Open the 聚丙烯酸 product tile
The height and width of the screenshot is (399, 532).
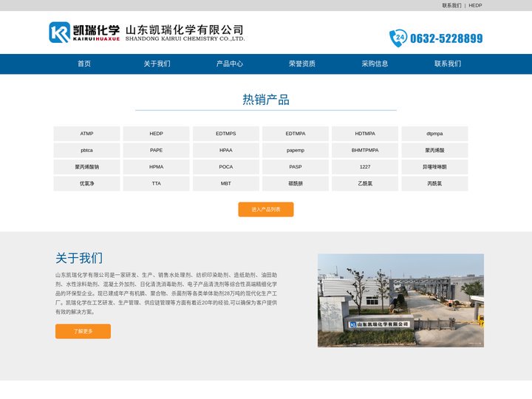(434, 150)
